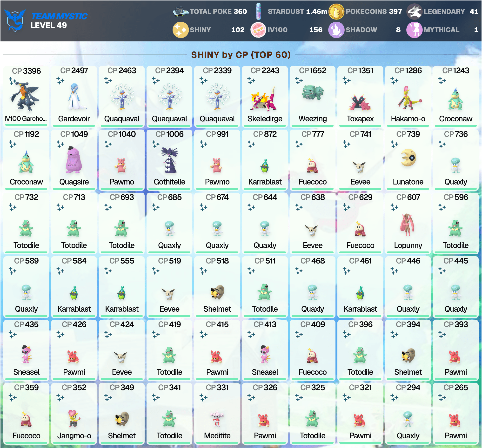482x448 pixels.
Task: Click the Shelmet name under CP 394
Action: 408,372
